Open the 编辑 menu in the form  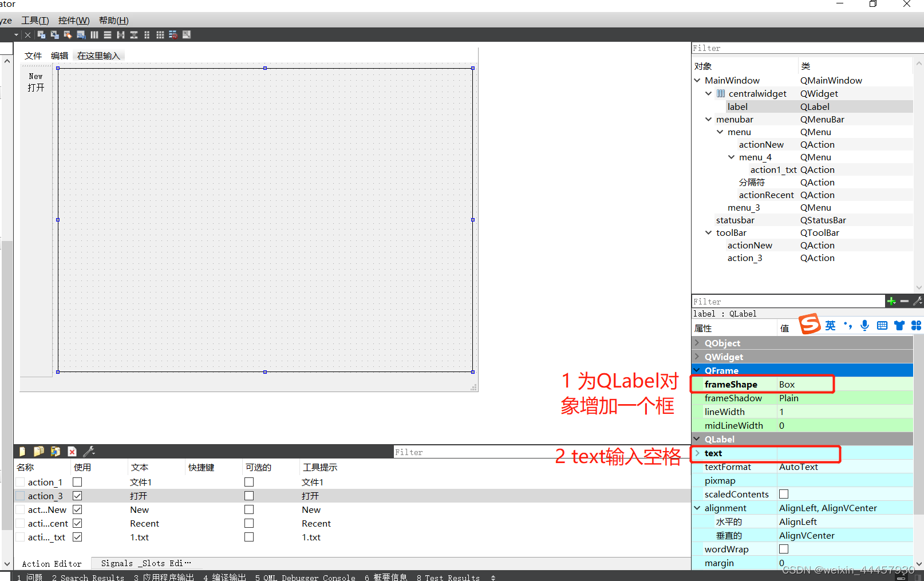click(x=60, y=56)
